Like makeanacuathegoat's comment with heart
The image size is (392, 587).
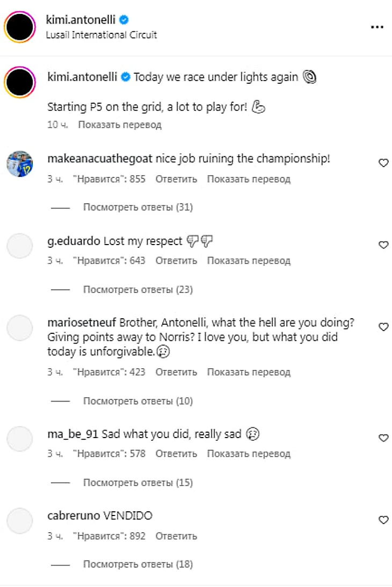coord(383,163)
